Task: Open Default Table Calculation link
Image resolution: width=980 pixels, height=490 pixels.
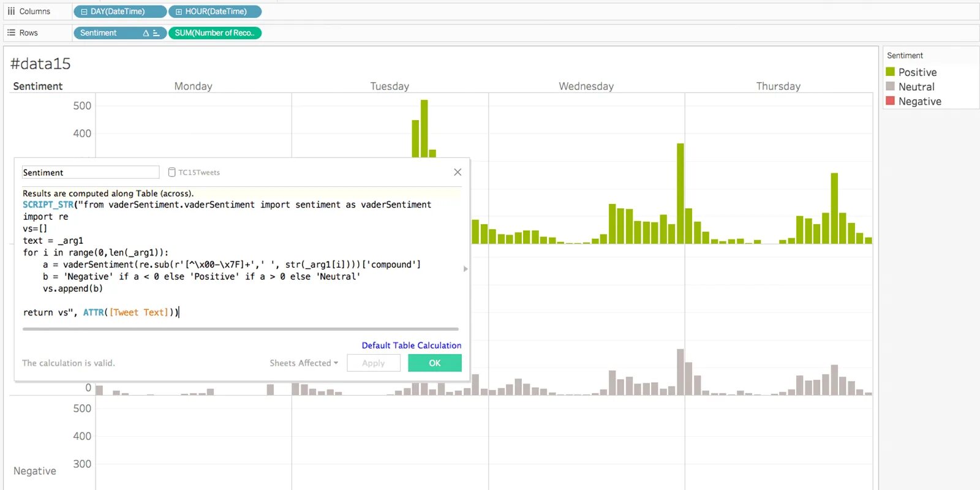Action: (x=412, y=345)
